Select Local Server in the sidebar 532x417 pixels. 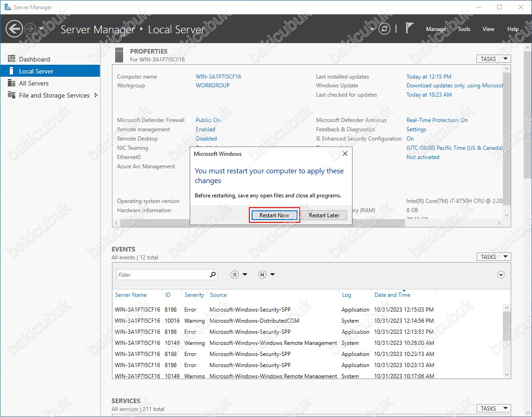50,71
